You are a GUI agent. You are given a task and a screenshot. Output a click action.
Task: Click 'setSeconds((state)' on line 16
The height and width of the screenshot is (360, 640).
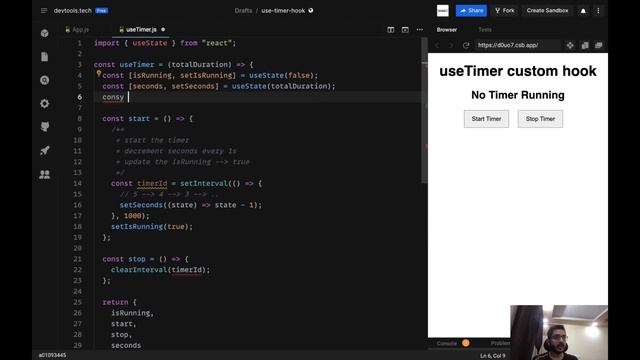pyautogui.click(x=158, y=205)
